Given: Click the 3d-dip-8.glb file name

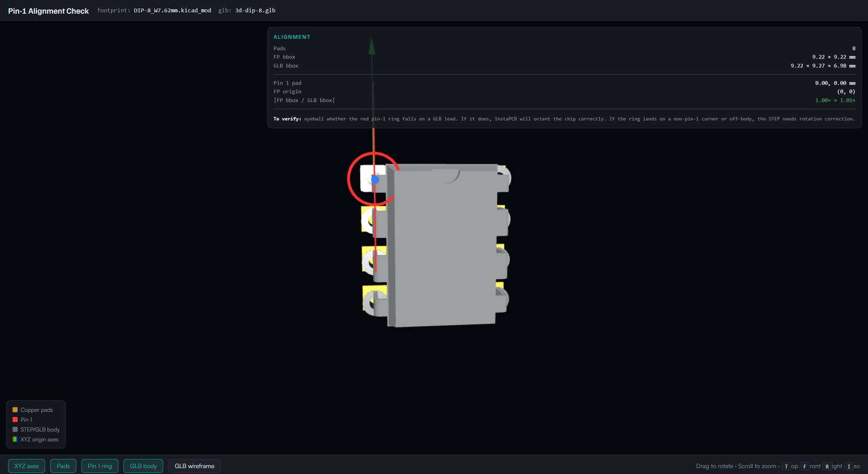Looking at the screenshot, I should tap(255, 11).
